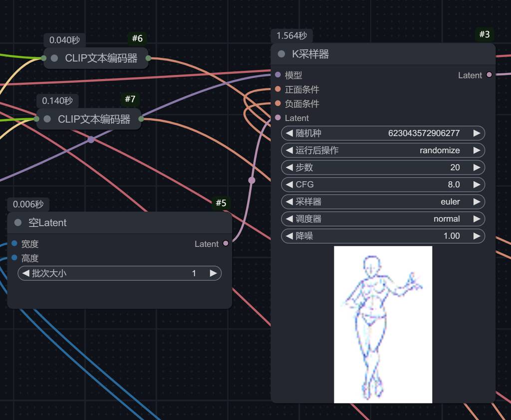The width and height of the screenshot is (511, 420).
Task: Click the 空Latent node's Latent output port
Action: (226, 243)
